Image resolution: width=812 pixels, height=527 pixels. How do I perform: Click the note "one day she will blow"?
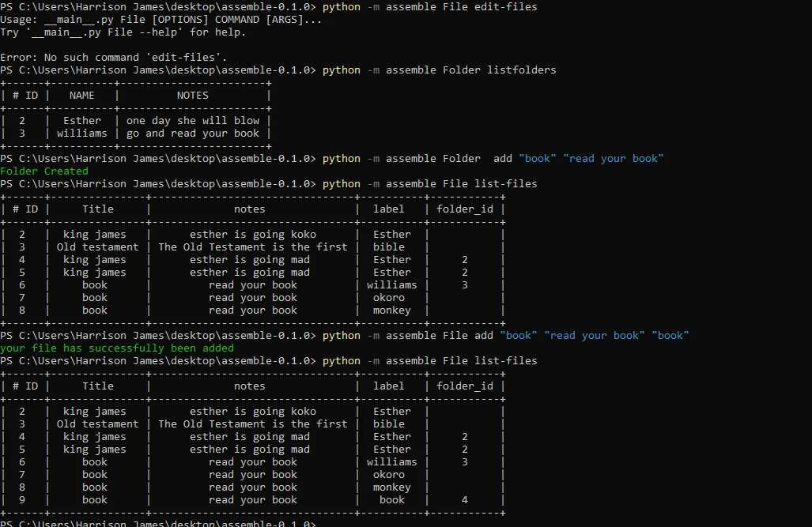193,121
